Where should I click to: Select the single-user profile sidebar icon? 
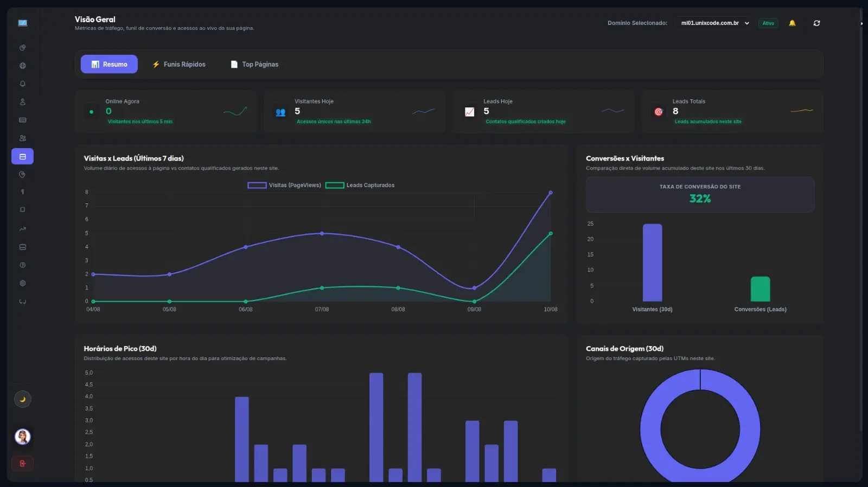click(x=22, y=102)
